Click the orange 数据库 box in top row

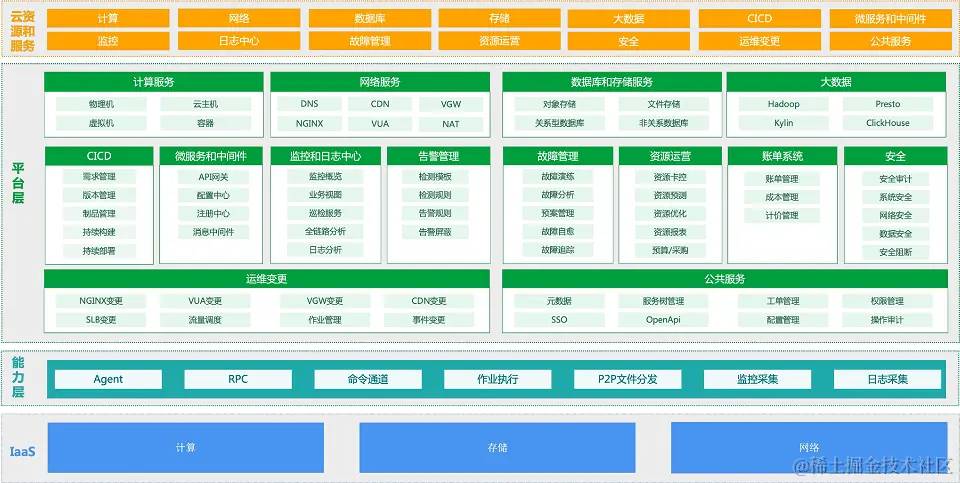370,18
